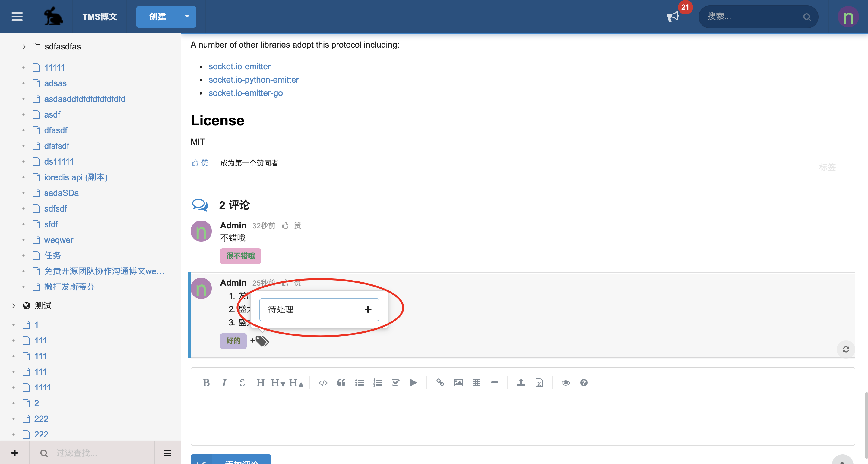Click the 很不错哦 pink tag
The width and height of the screenshot is (868, 464).
coord(240,256)
